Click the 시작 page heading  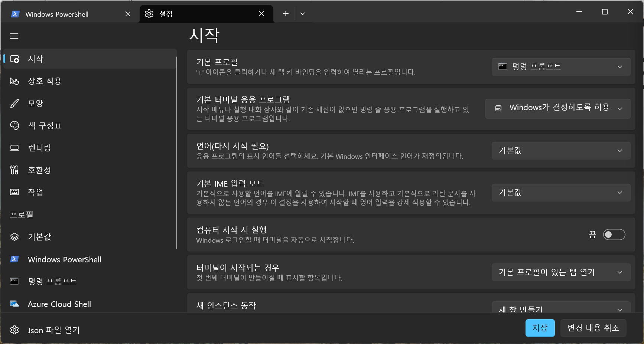(204, 35)
